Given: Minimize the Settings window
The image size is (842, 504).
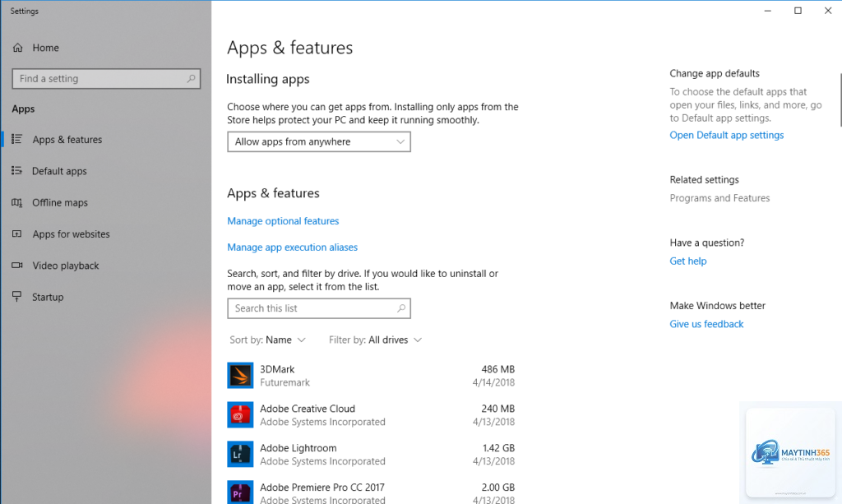Looking at the screenshot, I should coord(768,11).
